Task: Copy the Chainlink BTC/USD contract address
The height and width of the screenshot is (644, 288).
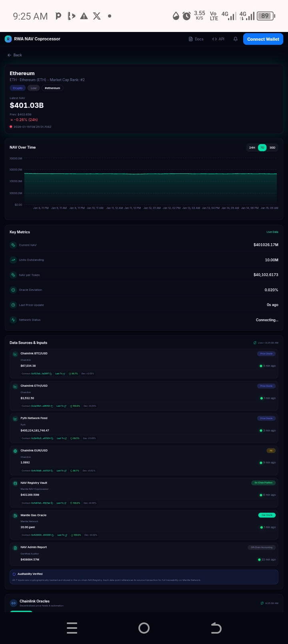Action: pos(51,374)
